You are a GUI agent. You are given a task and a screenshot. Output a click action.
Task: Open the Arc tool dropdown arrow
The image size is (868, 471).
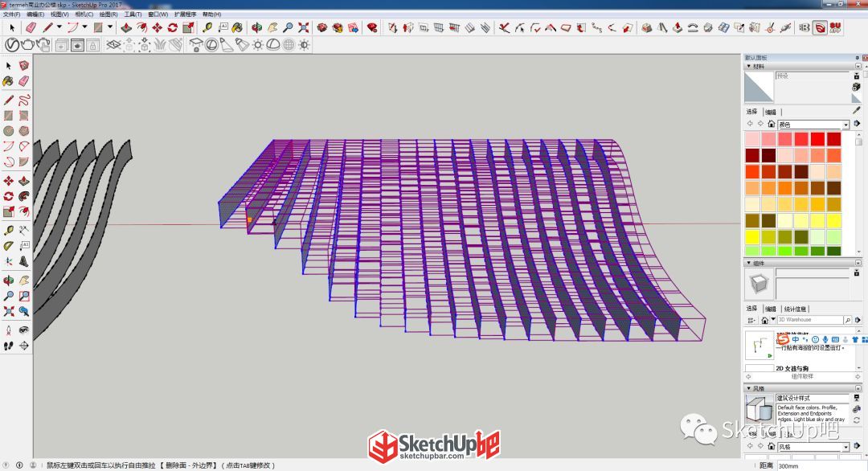tap(84, 27)
